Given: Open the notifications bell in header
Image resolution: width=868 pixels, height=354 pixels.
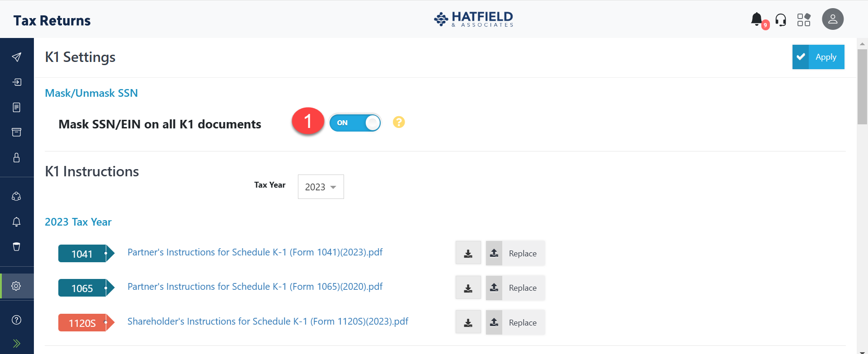Looking at the screenshot, I should click(757, 19).
